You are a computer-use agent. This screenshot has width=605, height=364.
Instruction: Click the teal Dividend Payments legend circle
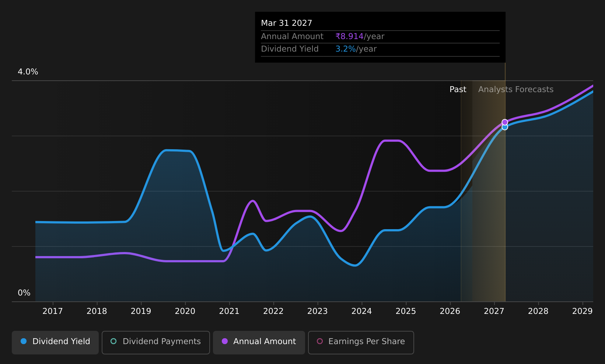click(x=113, y=341)
